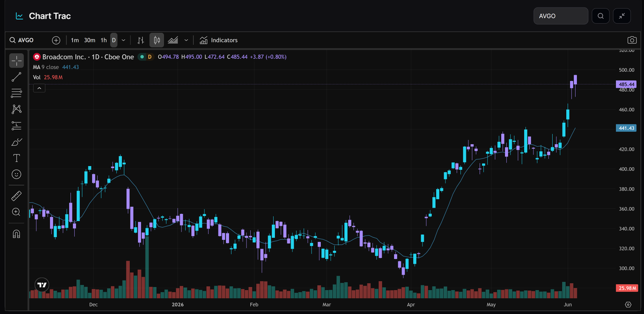Image resolution: width=644 pixels, height=314 pixels.
Task: Select the trend line drawing tool
Action: [x=17, y=77]
